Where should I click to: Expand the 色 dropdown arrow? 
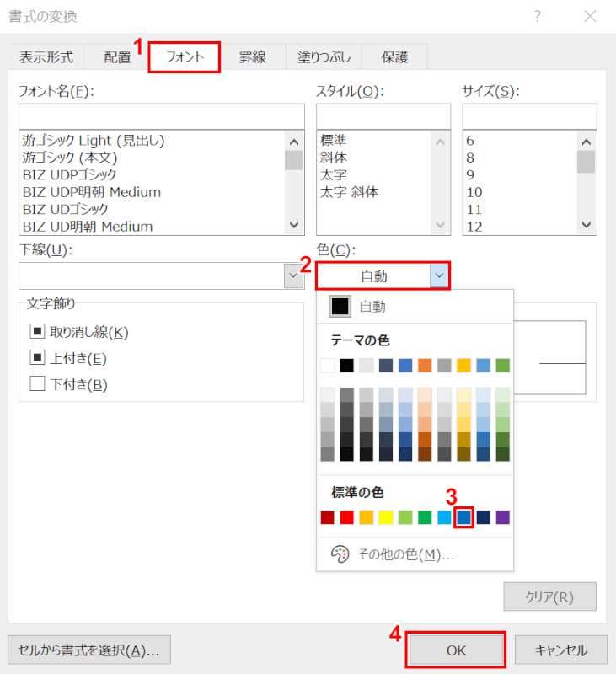439,275
